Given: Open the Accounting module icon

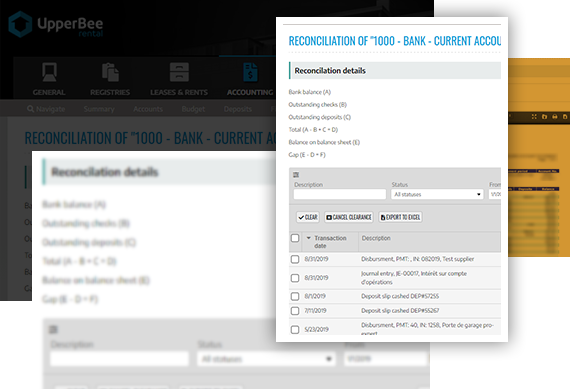Looking at the screenshot, I should (x=250, y=72).
